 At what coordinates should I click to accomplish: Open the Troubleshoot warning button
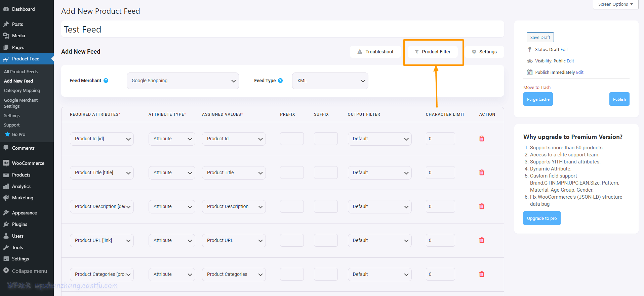tap(375, 52)
